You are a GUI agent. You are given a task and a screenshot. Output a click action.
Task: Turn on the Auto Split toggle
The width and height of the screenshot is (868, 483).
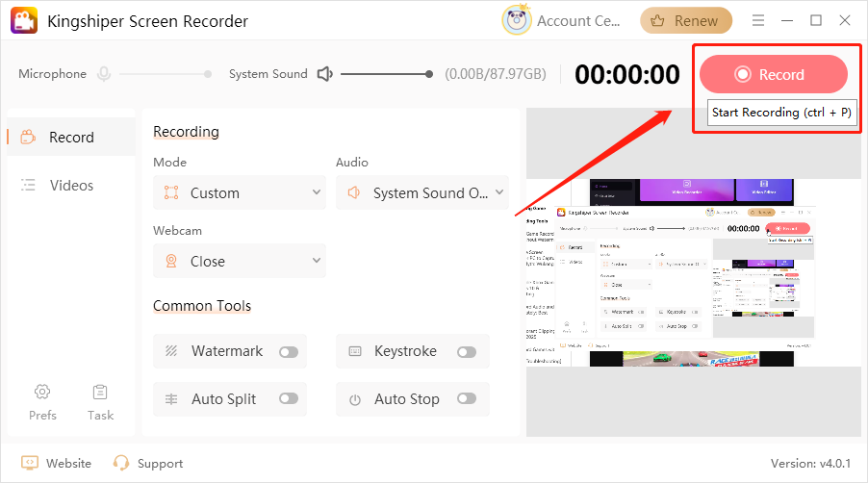click(289, 398)
